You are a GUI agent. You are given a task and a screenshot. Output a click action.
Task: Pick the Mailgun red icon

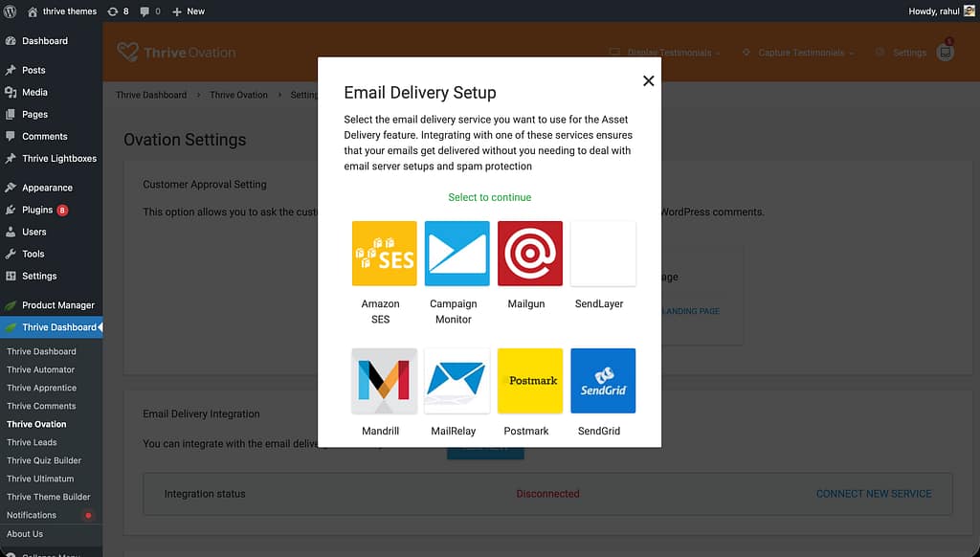click(x=529, y=254)
